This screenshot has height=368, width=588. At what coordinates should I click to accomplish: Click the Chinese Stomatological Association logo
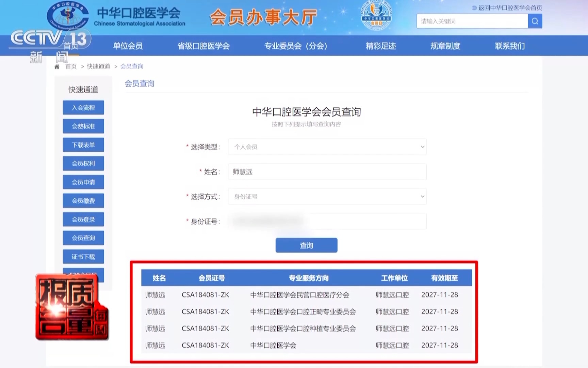coord(67,15)
